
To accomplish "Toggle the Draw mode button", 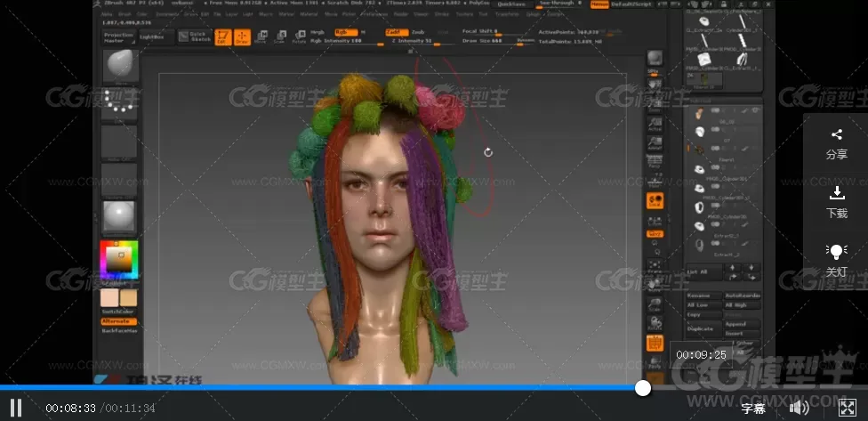I will [242, 37].
